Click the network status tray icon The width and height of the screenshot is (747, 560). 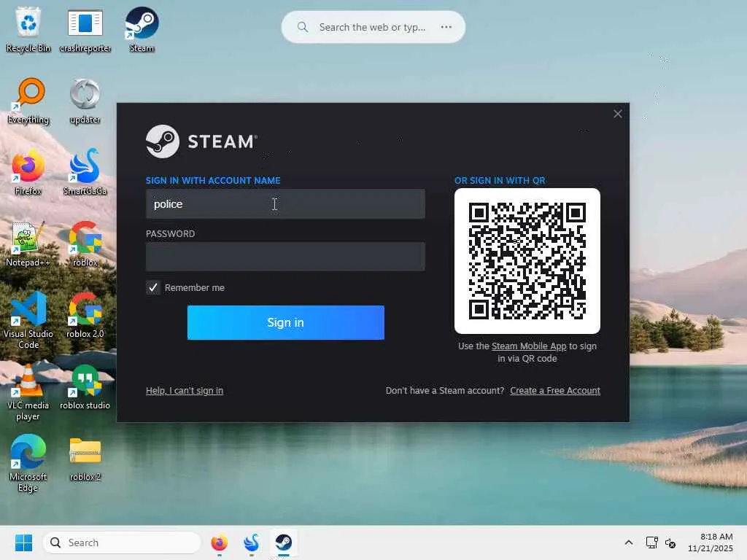pyautogui.click(x=651, y=542)
